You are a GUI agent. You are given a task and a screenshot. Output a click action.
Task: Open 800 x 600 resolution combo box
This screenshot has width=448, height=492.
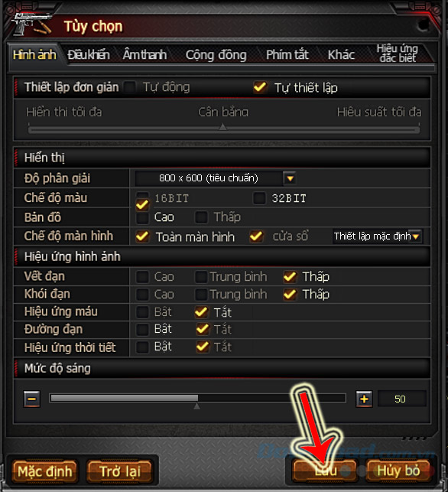pos(216,178)
